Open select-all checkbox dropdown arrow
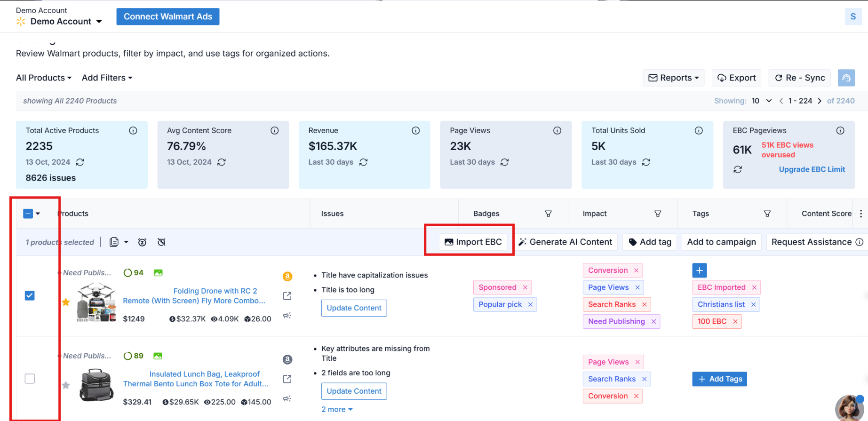This screenshot has width=868, height=421. point(38,214)
